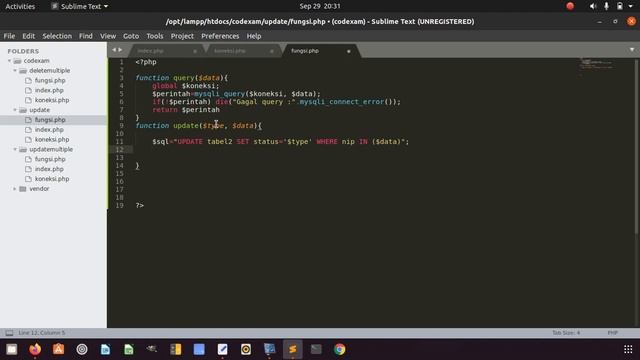Open the Project menu
This screenshot has height=360, width=640.
click(182, 36)
